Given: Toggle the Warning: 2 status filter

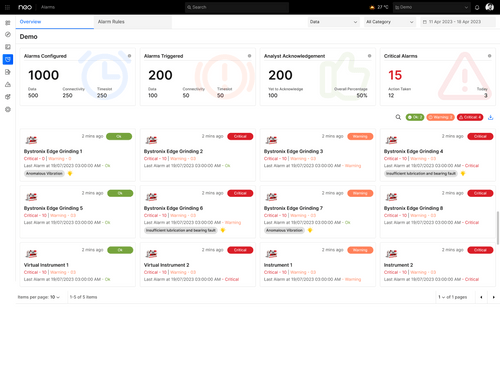Looking at the screenshot, I should point(440,117).
